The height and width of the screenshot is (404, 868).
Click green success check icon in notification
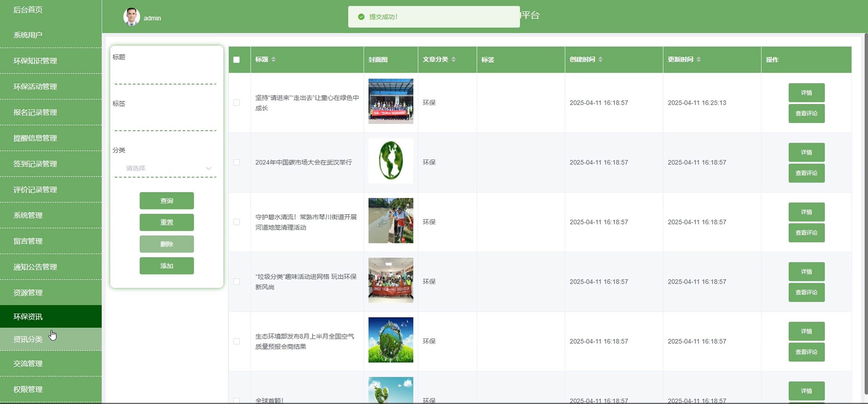[361, 17]
